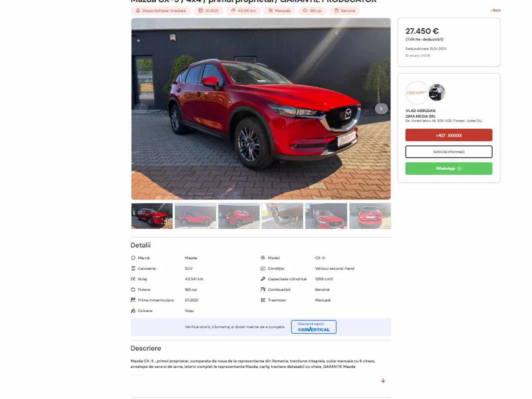Select the first red Mazda thumbnail
This screenshot has height=399, width=532.
(152, 216)
